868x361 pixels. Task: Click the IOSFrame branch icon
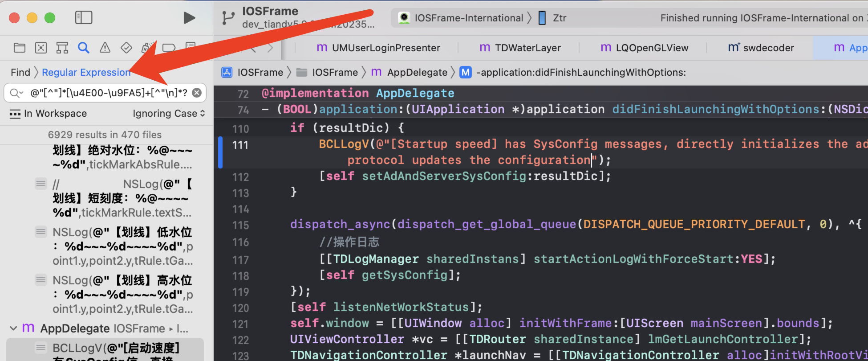(x=228, y=18)
